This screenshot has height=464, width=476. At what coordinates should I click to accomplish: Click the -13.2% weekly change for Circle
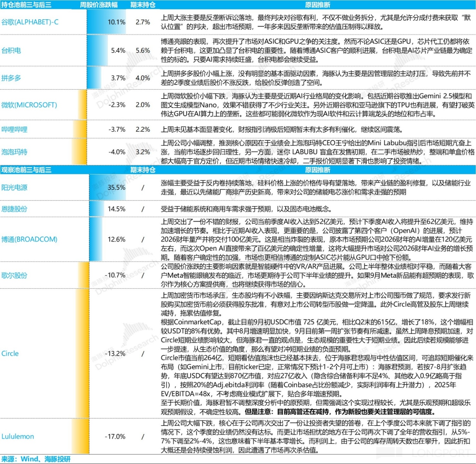point(115,353)
